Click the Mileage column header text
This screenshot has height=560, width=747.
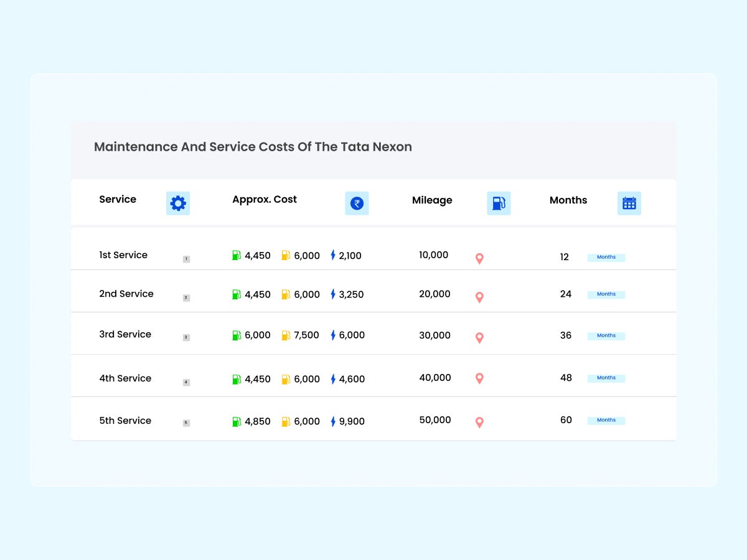point(432,200)
